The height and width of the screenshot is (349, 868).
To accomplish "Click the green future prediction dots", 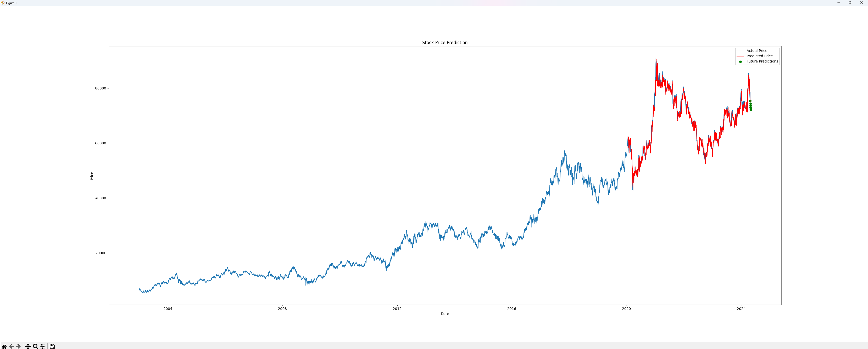I will click(x=750, y=106).
